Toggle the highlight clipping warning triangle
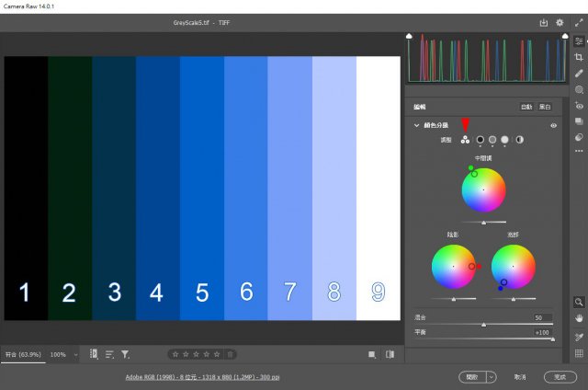The image size is (588, 390). (x=564, y=38)
